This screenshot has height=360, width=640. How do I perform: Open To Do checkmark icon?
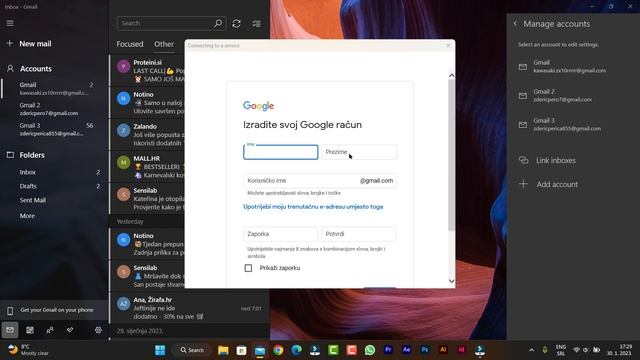(x=70, y=330)
